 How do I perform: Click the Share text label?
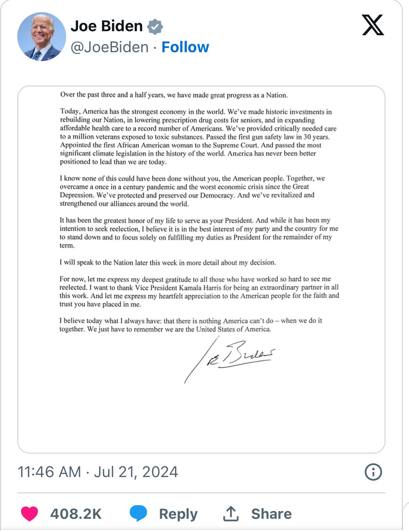click(271, 514)
